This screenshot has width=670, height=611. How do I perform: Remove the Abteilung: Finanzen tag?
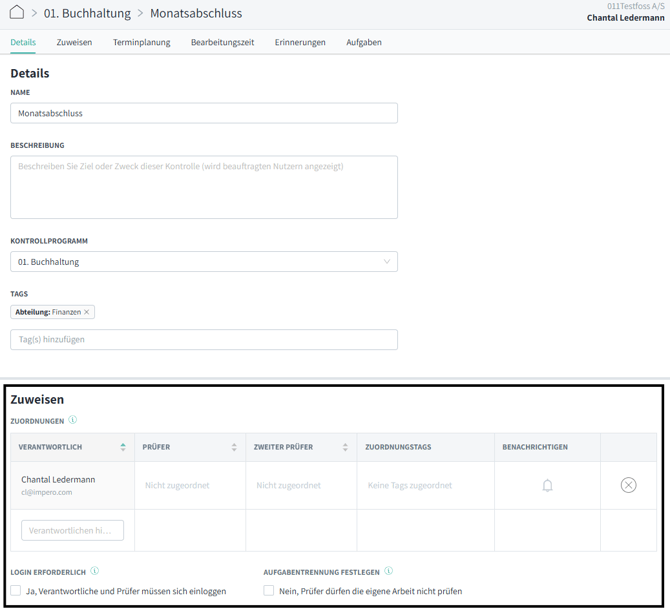point(87,312)
